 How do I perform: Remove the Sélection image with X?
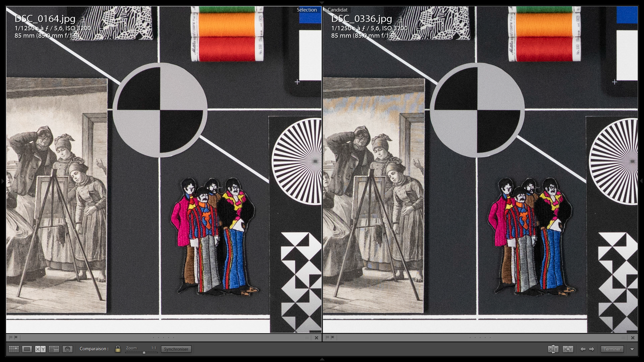click(x=316, y=338)
